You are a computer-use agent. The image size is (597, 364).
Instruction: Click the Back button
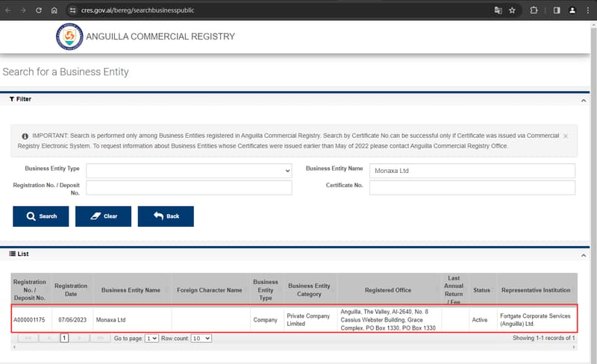coord(166,216)
